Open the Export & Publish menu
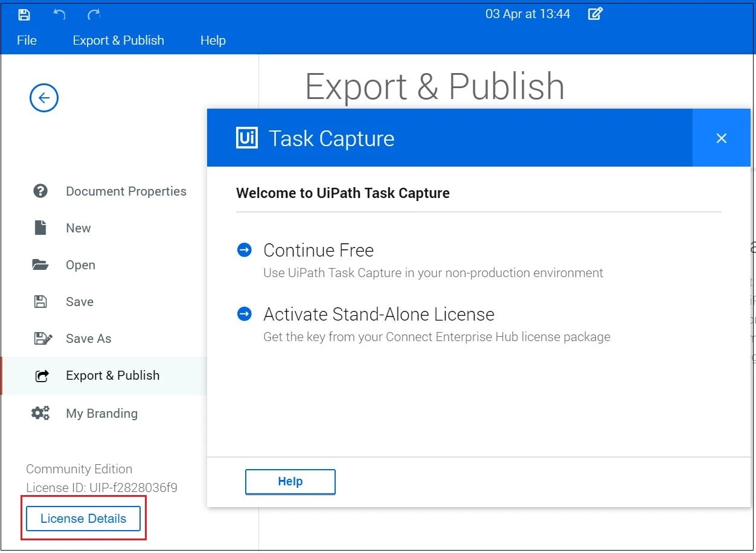 pos(118,40)
